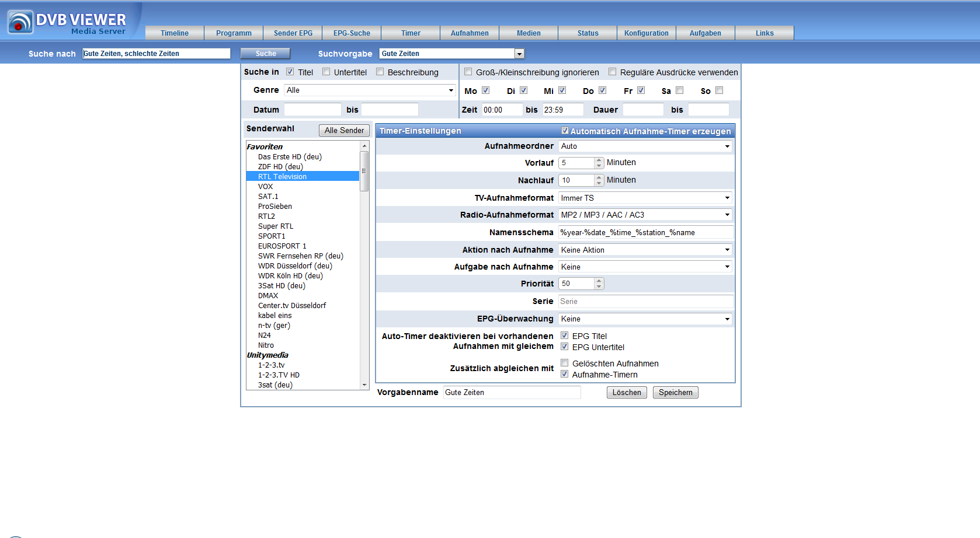
Task: Increase the Vorlauf minutes spinner
Action: 599,160
